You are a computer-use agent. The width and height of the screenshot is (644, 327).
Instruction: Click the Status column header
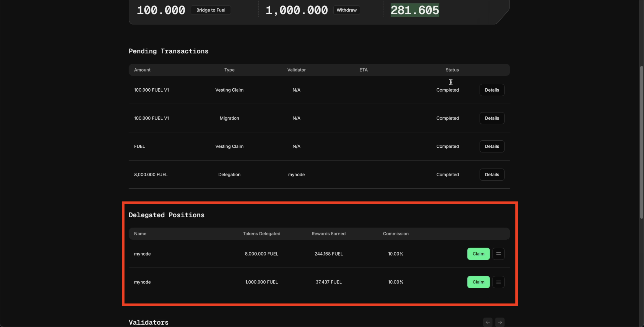pyautogui.click(x=452, y=70)
